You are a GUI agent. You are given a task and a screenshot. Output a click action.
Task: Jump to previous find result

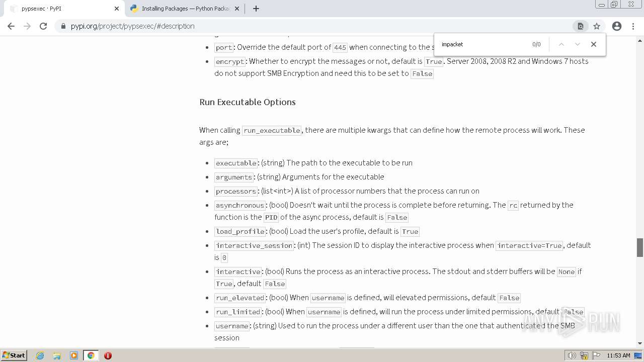coord(561,44)
